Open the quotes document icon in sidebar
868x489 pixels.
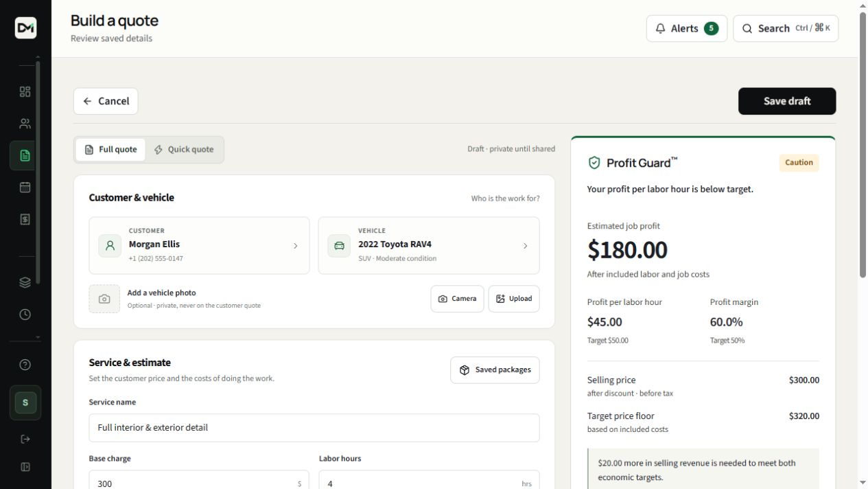click(25, 155)
